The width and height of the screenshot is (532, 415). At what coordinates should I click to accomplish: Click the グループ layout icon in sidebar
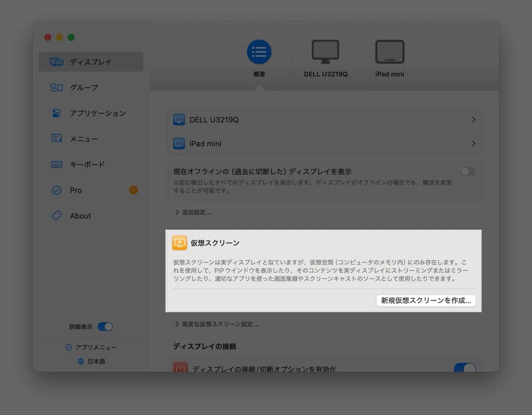(56, 88)
